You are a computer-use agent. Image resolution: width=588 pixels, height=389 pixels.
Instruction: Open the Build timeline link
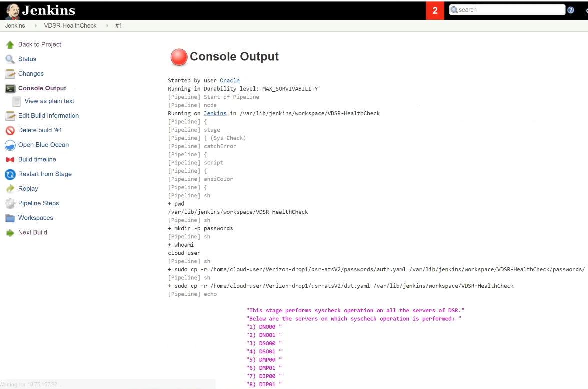click(x=37, y=159)
